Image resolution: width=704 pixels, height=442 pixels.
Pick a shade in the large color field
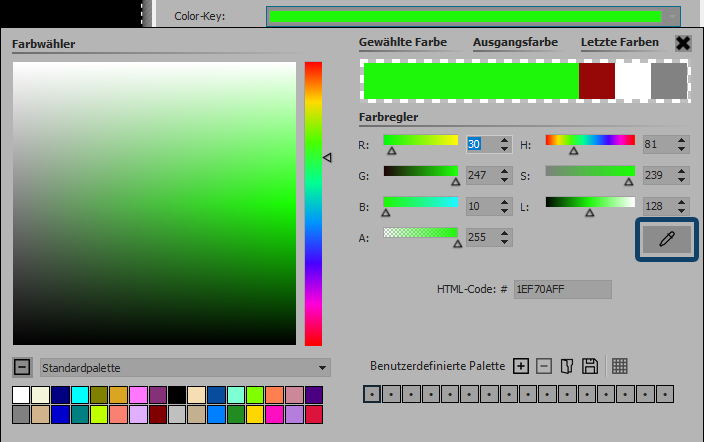[154, 203]
